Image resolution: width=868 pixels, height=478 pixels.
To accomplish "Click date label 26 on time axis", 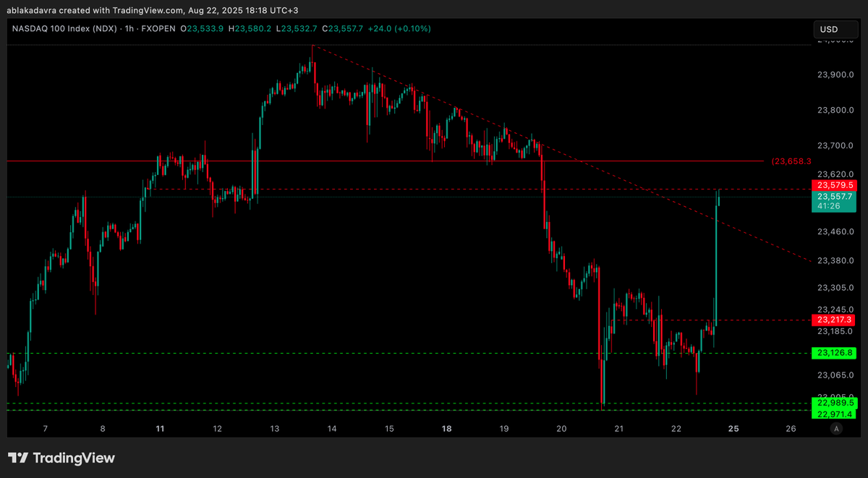I will click(791, 429).
